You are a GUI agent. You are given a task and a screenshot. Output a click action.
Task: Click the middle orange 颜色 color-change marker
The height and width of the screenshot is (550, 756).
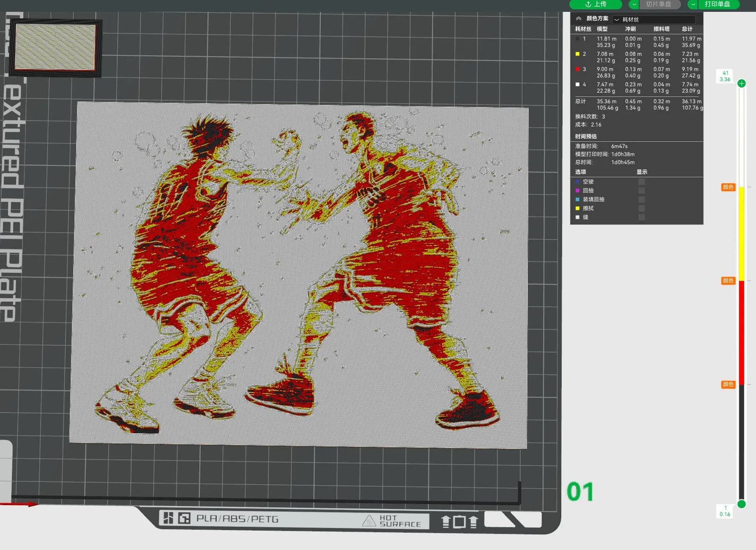pos(728,281)
